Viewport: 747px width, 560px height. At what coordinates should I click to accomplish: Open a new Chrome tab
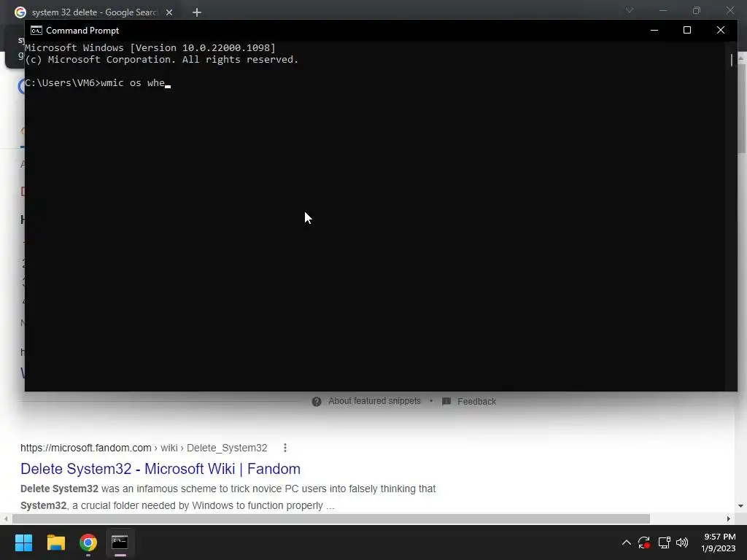[x=197, y=12]
